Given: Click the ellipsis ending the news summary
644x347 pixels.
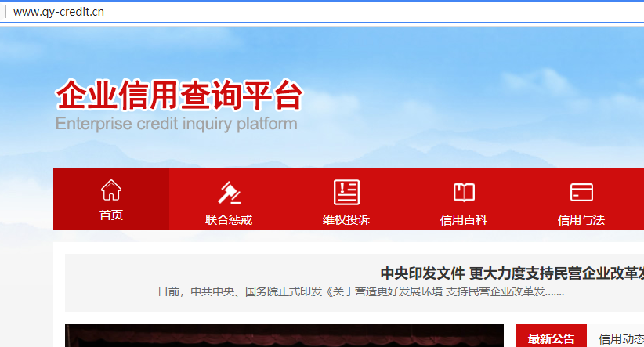Looking at the screenshot, I should click(555, 293).
